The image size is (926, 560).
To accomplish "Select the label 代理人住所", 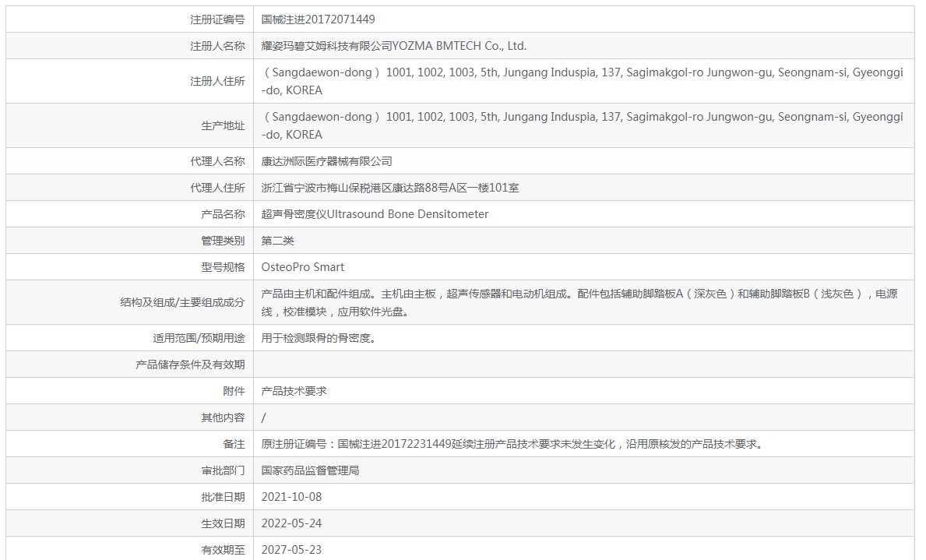I will (x=217, y=188).
